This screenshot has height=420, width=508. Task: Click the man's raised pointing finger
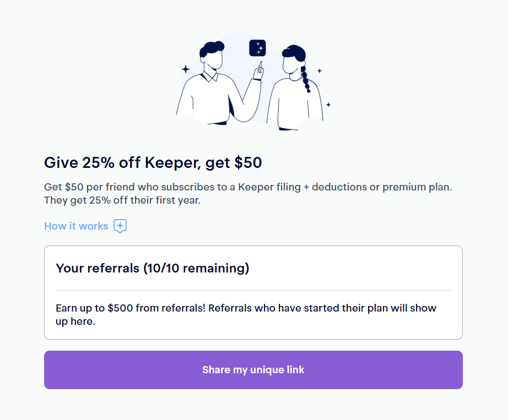(260, 66)
